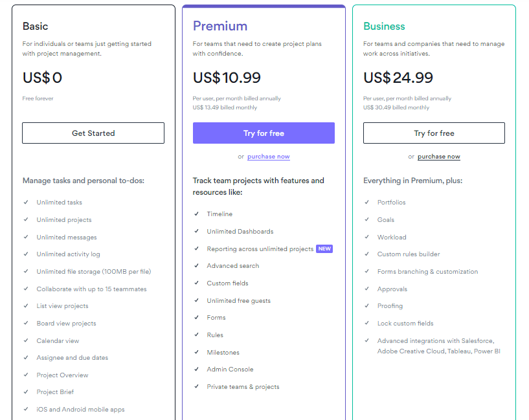
Task: Click checkmark next to Portfolios
Action: coord(366,203)
